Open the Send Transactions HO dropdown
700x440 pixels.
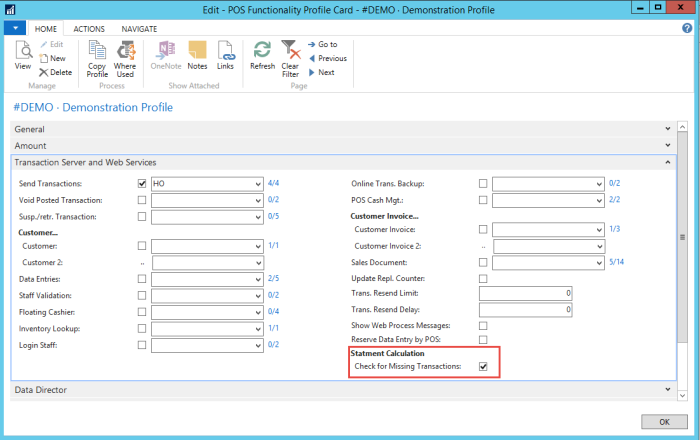click(257, 184)
